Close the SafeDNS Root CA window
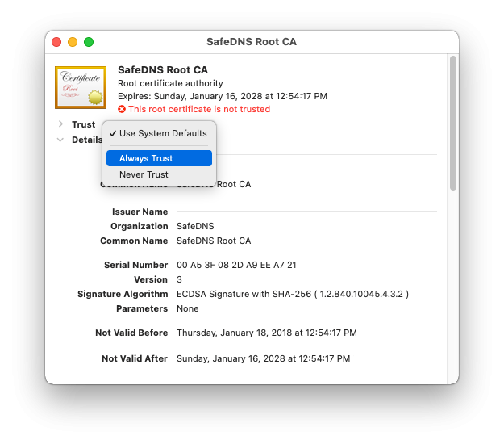 tap(56, 42)
